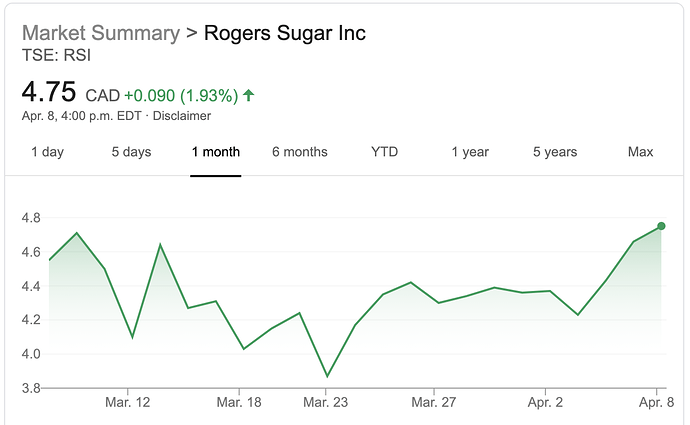Select the 5 days range tab
Viewport: 690px width, 425px height.
(x=131, y=152)
